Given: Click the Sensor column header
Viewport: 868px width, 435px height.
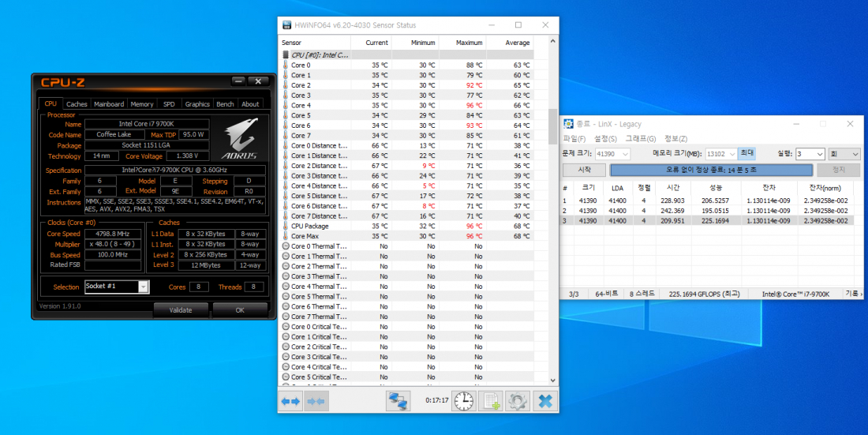Looking at the screenshot, I should click(x=315, y=43).
